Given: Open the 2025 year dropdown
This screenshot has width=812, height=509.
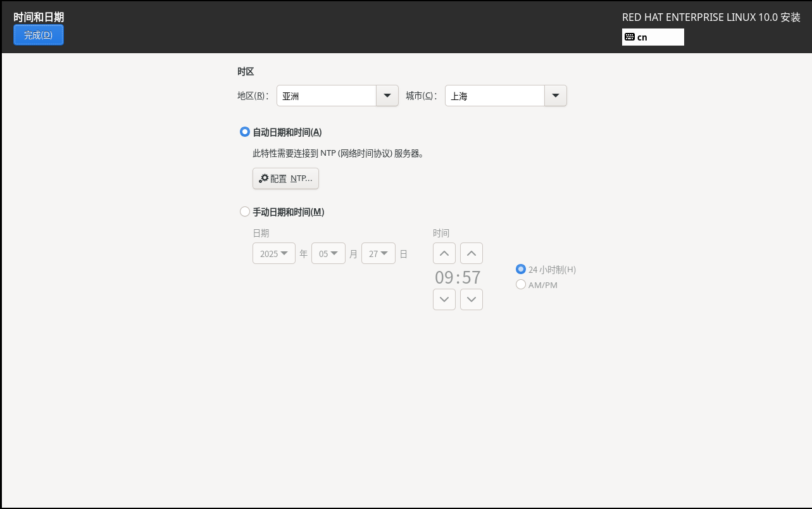Looking at the screenshot, I should coord(274,253).
